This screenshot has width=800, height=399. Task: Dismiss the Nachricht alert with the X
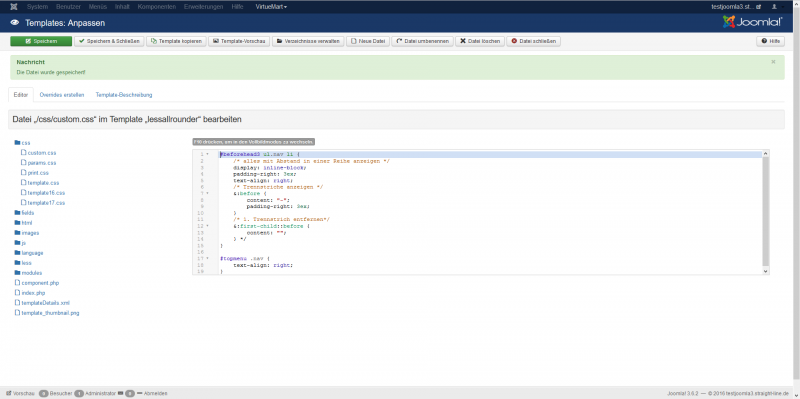point(773,62)
